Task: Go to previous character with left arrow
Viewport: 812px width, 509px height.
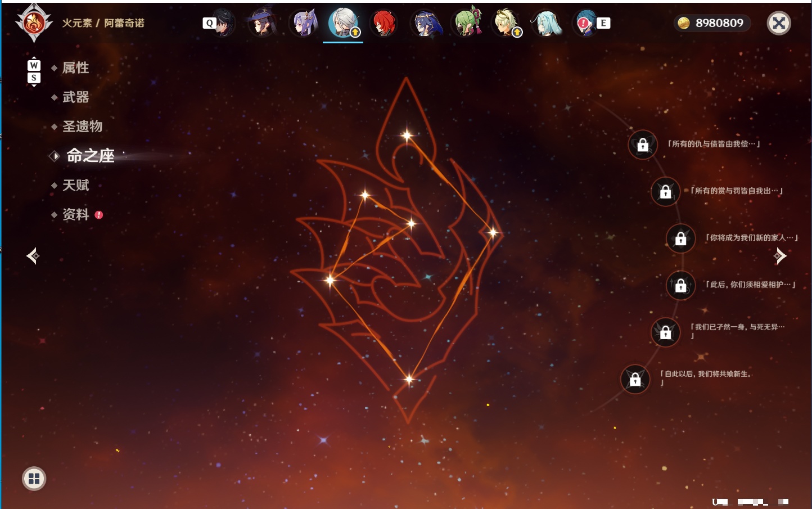Action: 33,256
